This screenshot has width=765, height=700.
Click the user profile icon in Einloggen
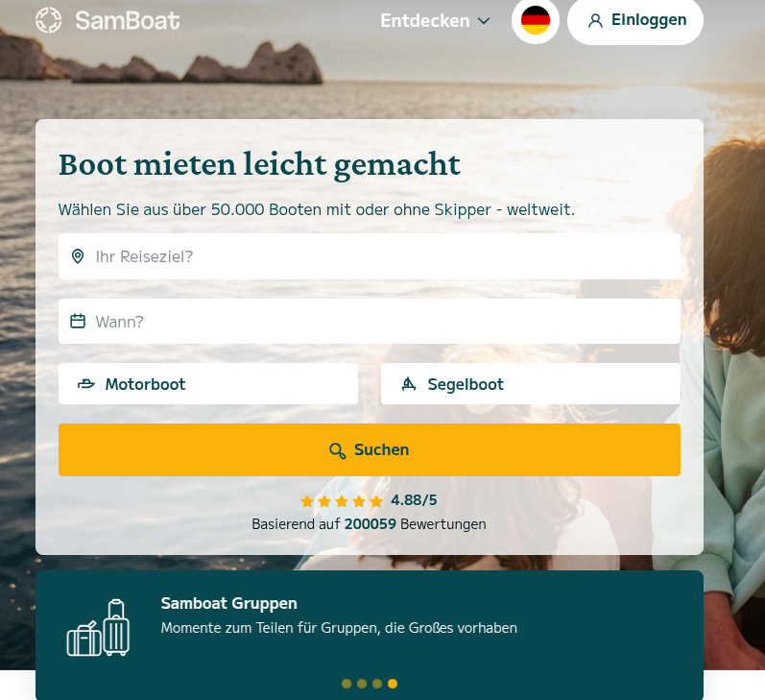[x=595, y=20]
